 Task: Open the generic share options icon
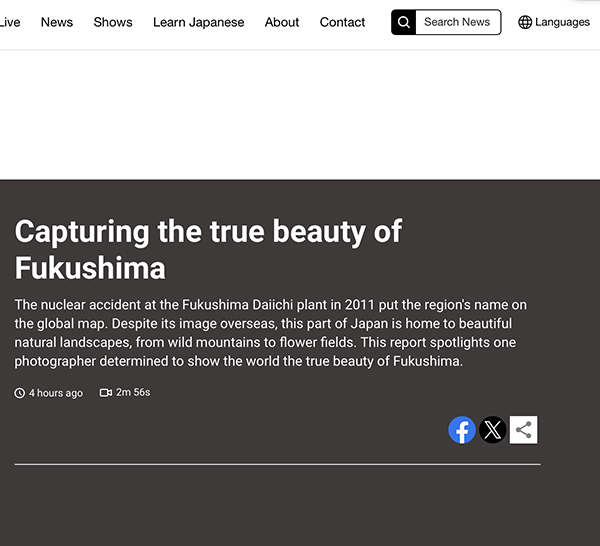(x=523, y=430)
